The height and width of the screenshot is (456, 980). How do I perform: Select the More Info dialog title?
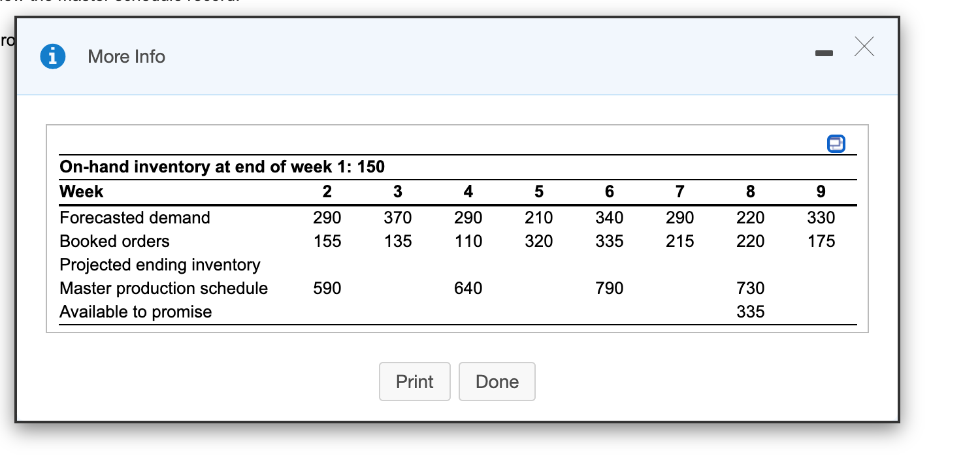[x=126, y=56]
